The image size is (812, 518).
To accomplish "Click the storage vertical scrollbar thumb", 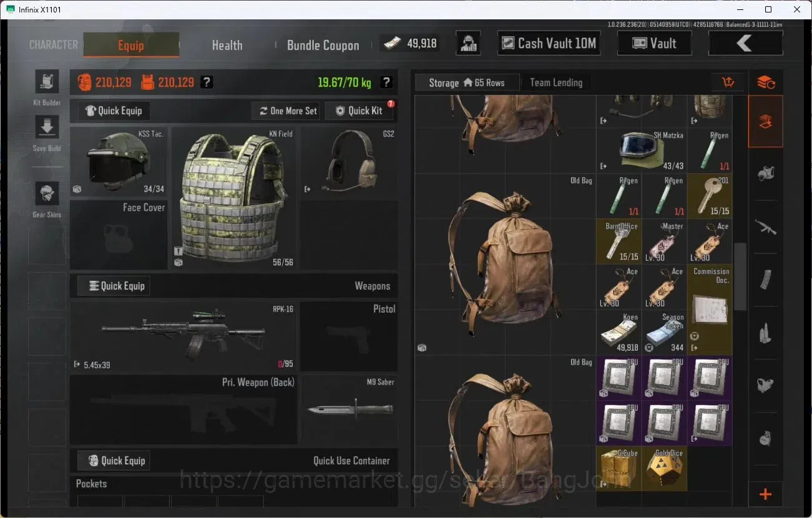I will tap(740, 276).
